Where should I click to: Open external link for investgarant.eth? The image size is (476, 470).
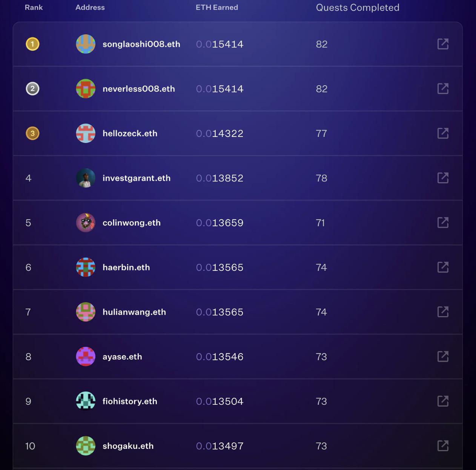(x=443, y=178)
